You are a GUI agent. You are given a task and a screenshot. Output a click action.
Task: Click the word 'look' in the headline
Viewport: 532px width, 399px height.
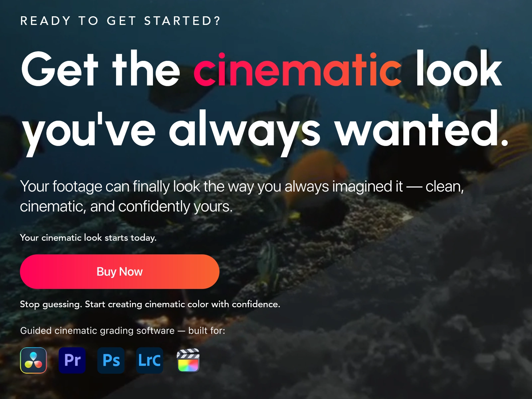point(459,68)
